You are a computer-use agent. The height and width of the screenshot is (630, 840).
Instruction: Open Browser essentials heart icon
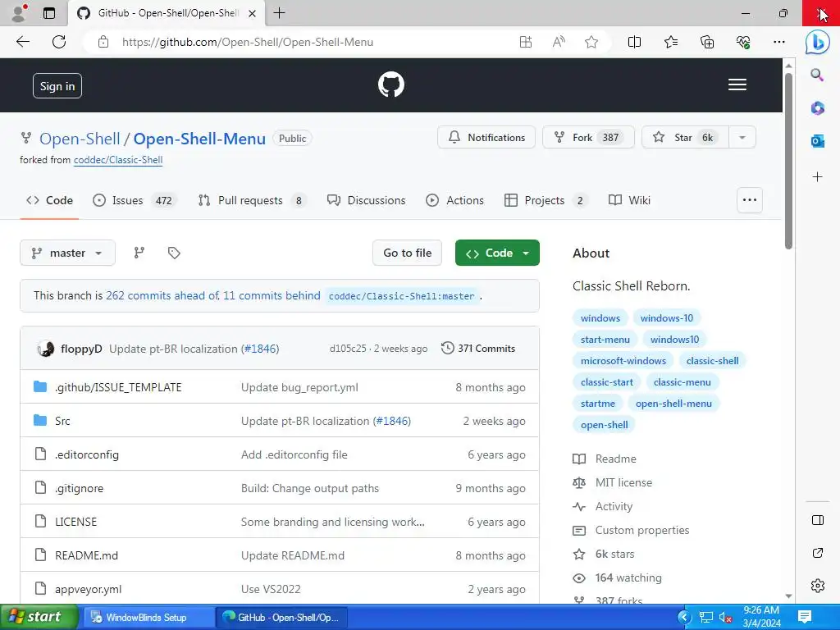(743, 42)
